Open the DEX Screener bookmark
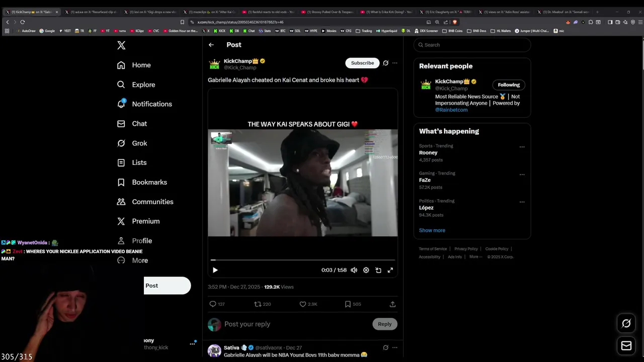Viewport: 644px width, 362px height. tap(426, 31)
